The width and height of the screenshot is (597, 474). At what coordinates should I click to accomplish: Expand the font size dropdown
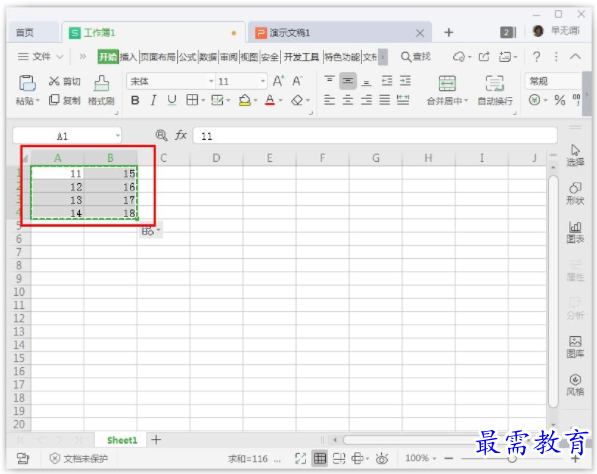263,81
